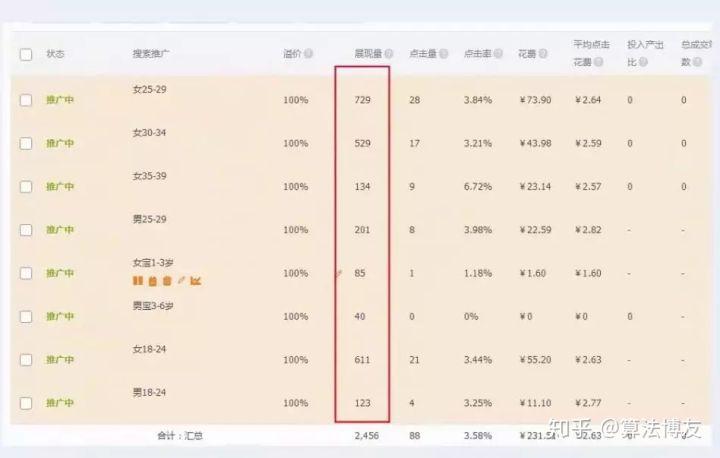Open the 女25-29 audience name
The width and height of the screenshot is (720, 458).
tap(150, 90)
